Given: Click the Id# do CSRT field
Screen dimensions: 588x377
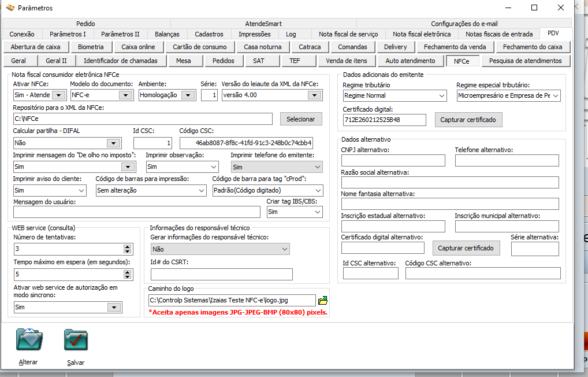Looking at the screenshot, I should pos(222,275).
